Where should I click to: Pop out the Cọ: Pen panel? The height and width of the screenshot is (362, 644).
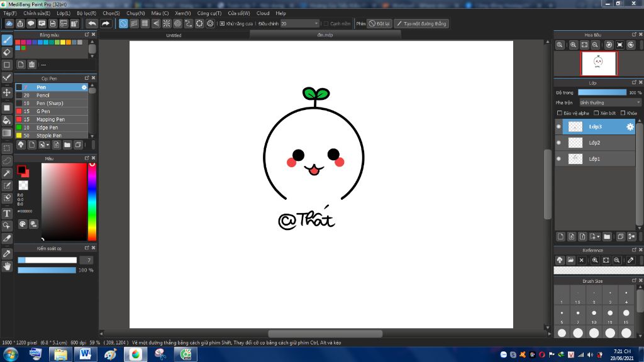tap(87, 78)
